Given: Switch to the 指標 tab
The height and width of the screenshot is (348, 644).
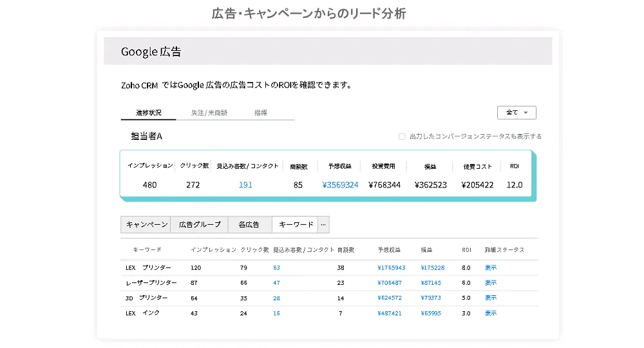Looking at the screenshot, I should (x=261, y=113).
